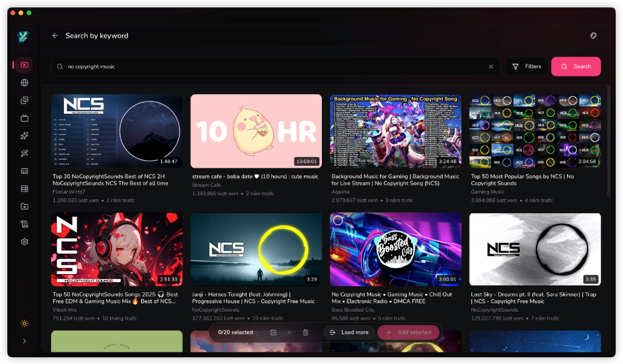
Task: Open the Filters options
Action: click(527, 67)
